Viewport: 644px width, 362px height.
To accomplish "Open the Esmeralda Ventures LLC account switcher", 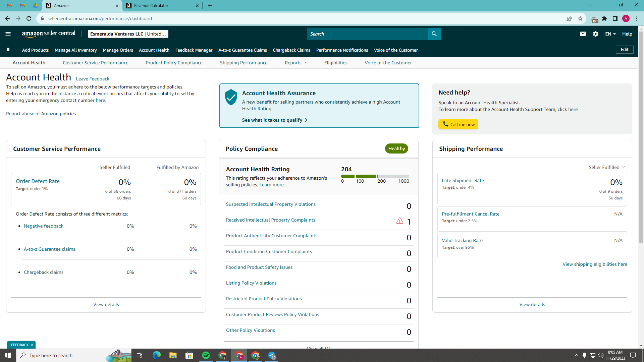I will (x=128, y=34).
